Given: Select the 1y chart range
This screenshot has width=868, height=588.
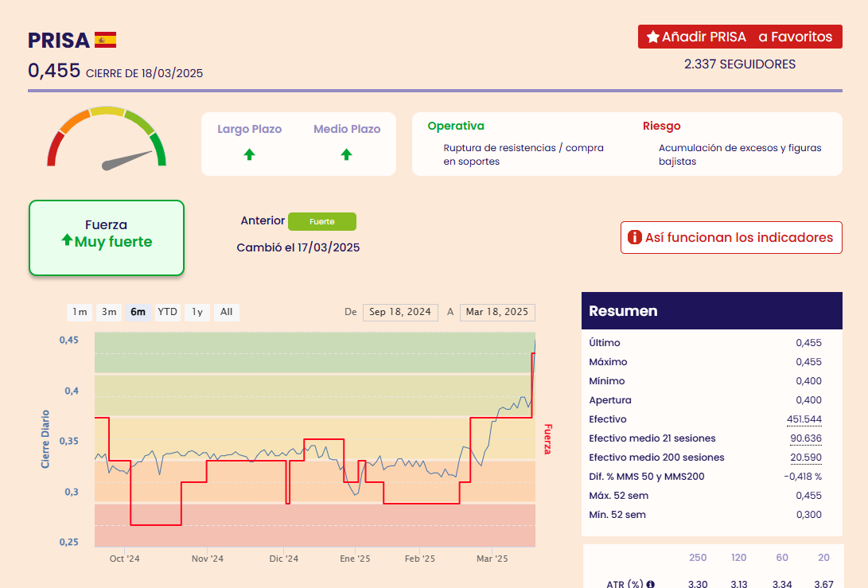Looking at the screenshot, I should (197, 312).
